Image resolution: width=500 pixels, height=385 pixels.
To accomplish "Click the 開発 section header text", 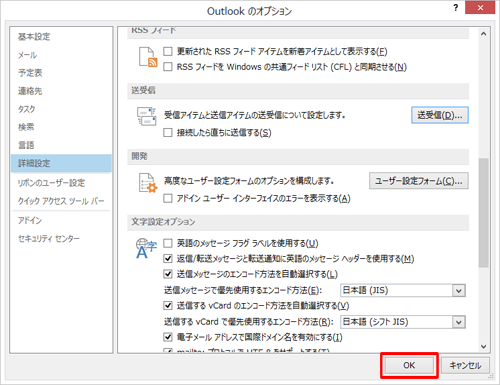I will tap(139, 156).
